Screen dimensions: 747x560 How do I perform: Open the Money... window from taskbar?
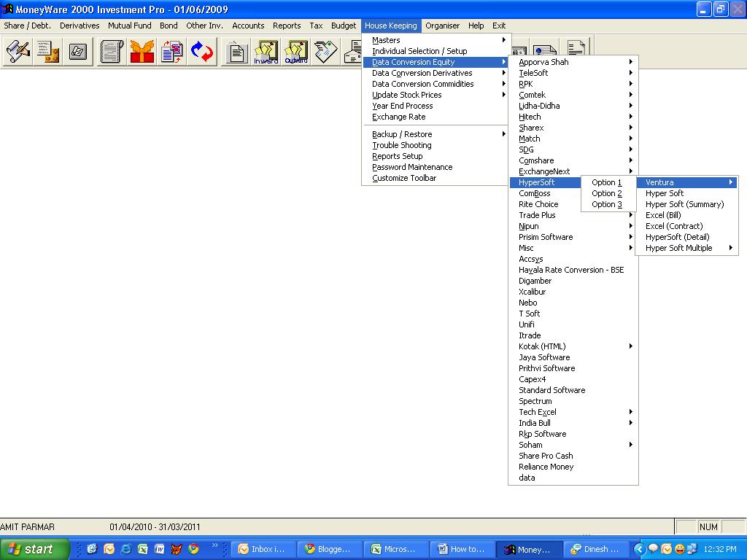[x=528, y=549]
